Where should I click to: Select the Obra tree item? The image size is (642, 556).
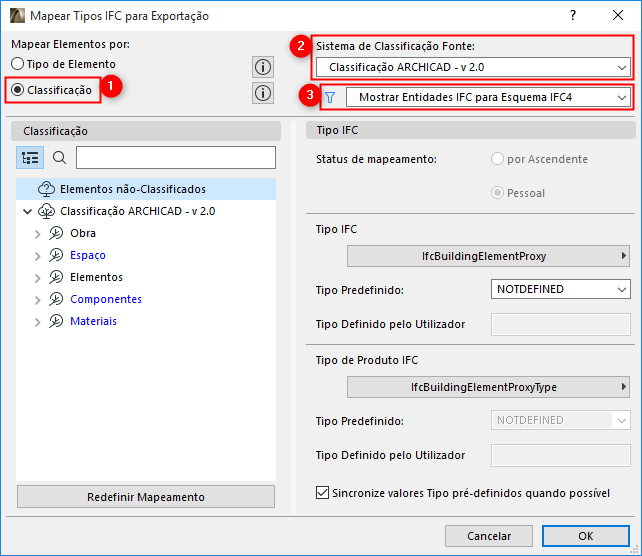click(83, 233)
